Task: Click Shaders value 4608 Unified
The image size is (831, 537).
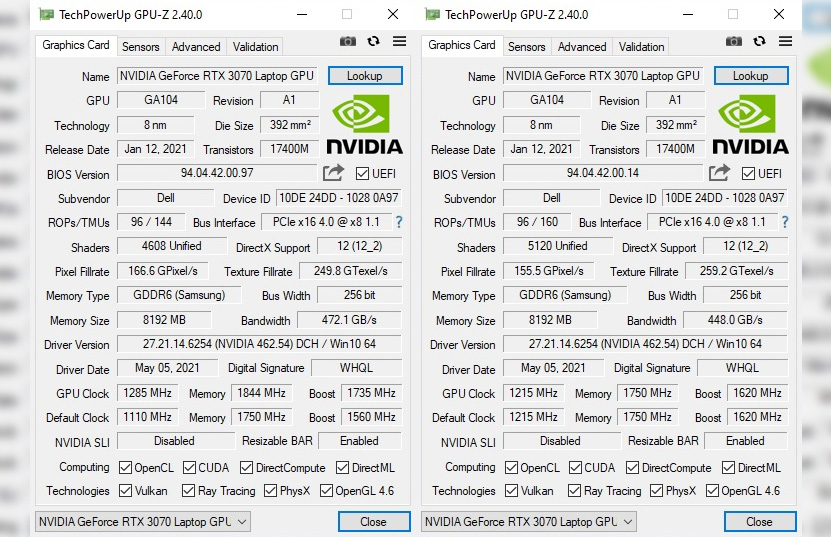Action: [172, 246]
